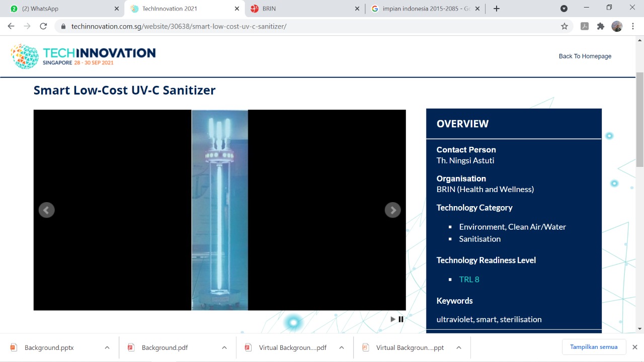Go to the next slideshow image

tap(392, 210)
